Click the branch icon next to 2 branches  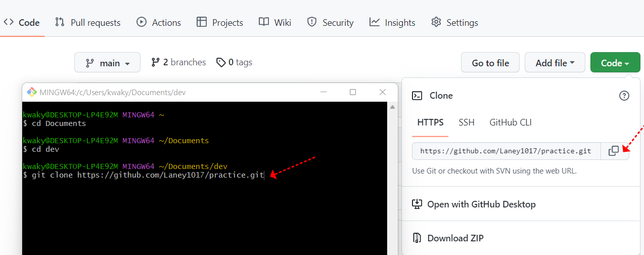click(x=156, y=62)
